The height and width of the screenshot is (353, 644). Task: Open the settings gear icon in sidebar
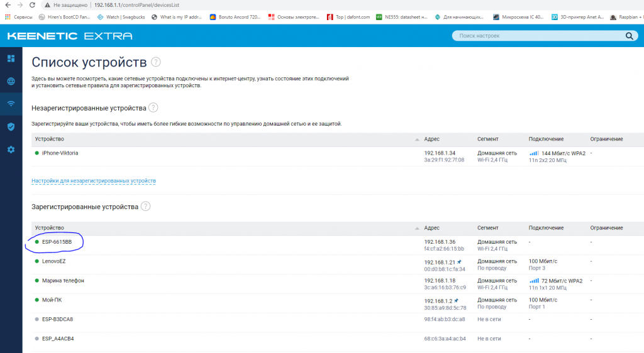[11, 149]
